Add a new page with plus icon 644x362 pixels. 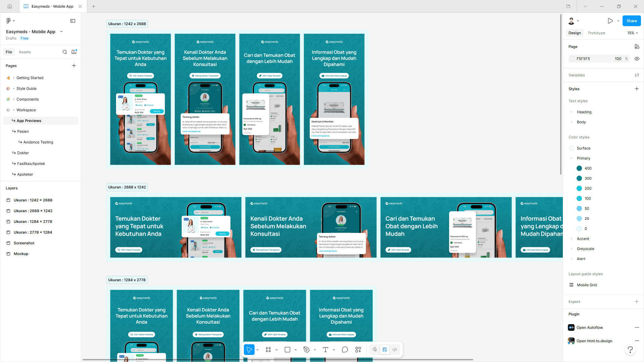pyautogui.click(x=74, y=66)
